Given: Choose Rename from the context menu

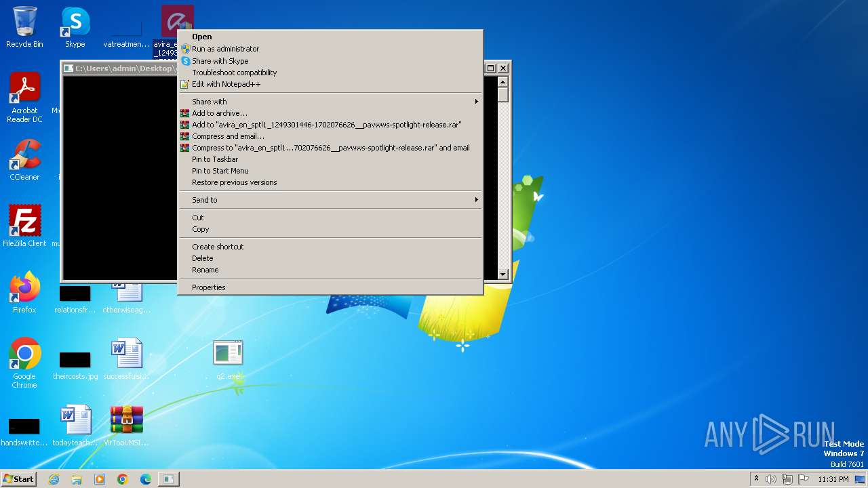Looking at the screenshot, I should pyautogui.click(x=330, y=270).
